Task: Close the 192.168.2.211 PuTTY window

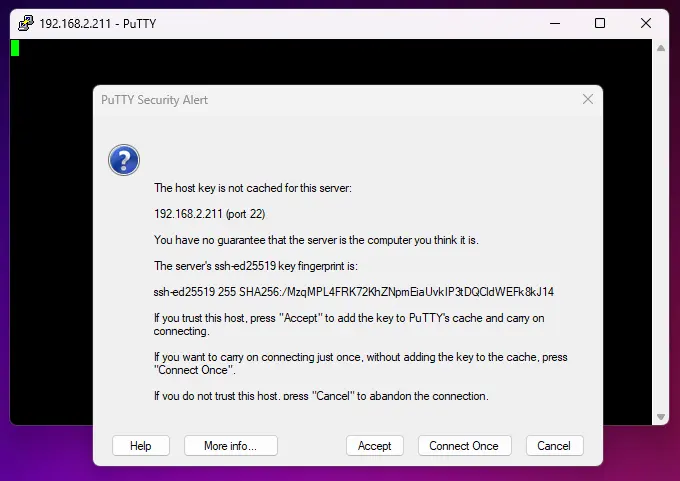Action: [646, 23]
